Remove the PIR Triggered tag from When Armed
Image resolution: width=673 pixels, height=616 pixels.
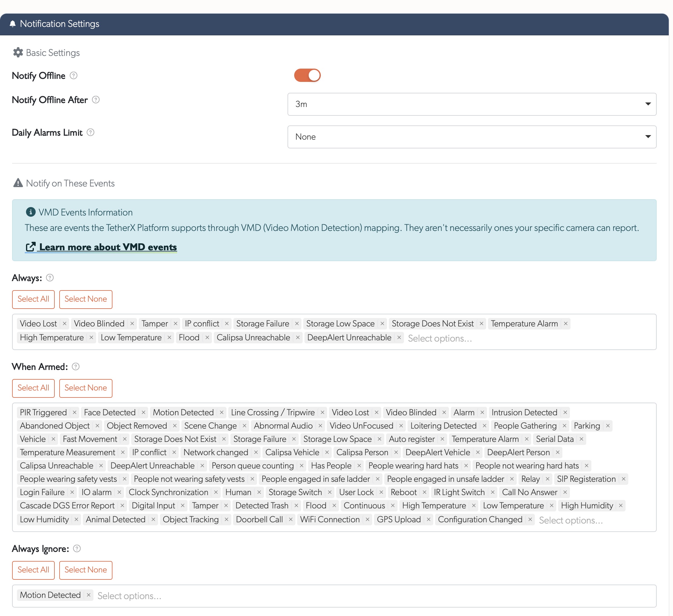pos(74,412)
